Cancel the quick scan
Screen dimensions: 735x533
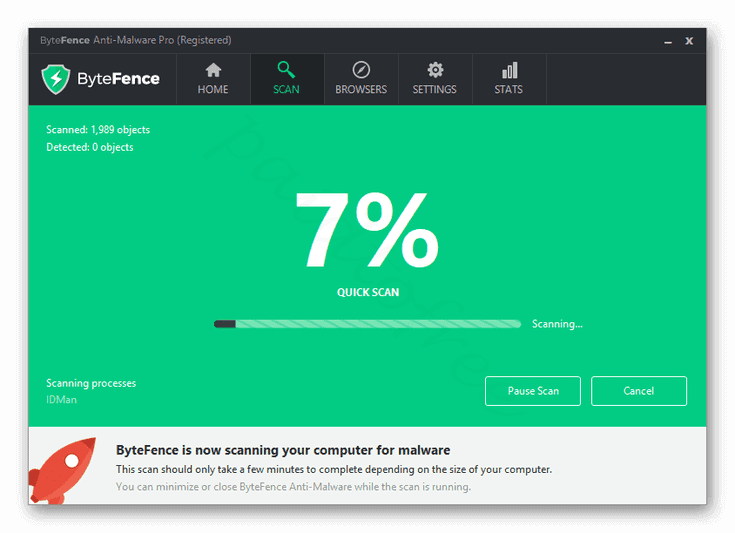tap(639, 391)
